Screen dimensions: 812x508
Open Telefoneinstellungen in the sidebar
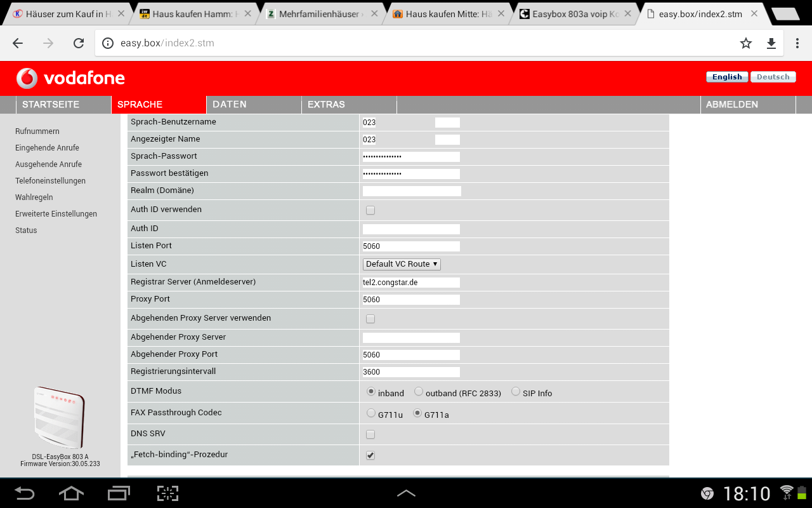tap(50, 181)
